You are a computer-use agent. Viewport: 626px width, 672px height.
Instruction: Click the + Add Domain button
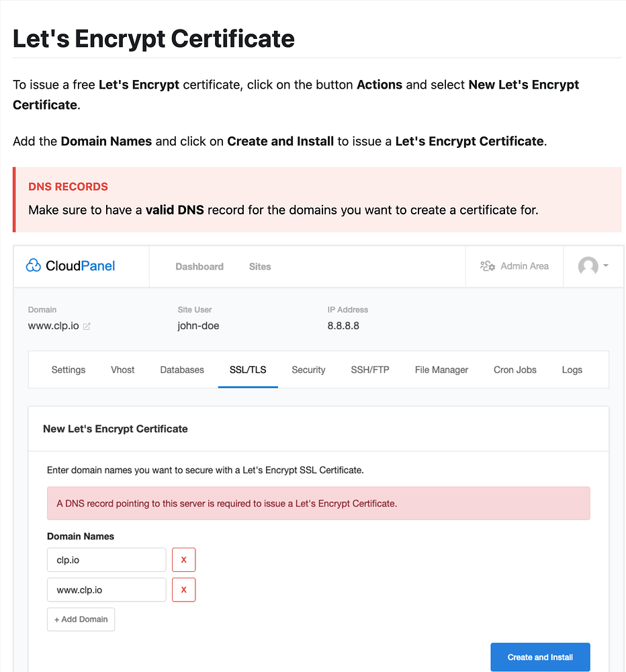tap(81, 619)
